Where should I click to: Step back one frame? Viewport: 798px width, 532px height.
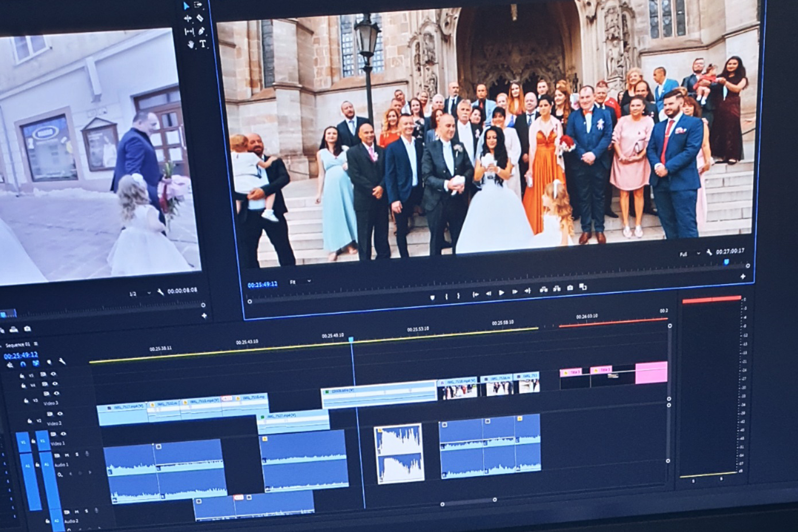click(488, 294)
